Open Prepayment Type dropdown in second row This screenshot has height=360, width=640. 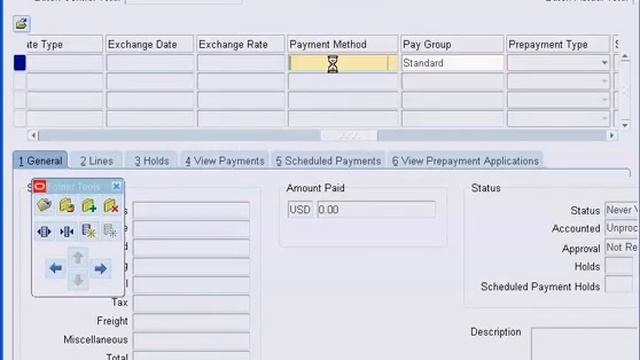pos(604,81)
